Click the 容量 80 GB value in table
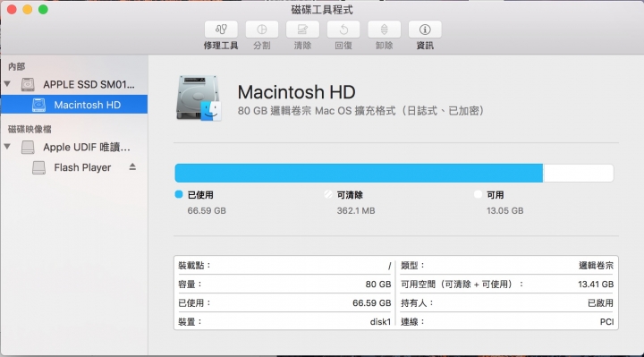 click(x=378, y=285)
